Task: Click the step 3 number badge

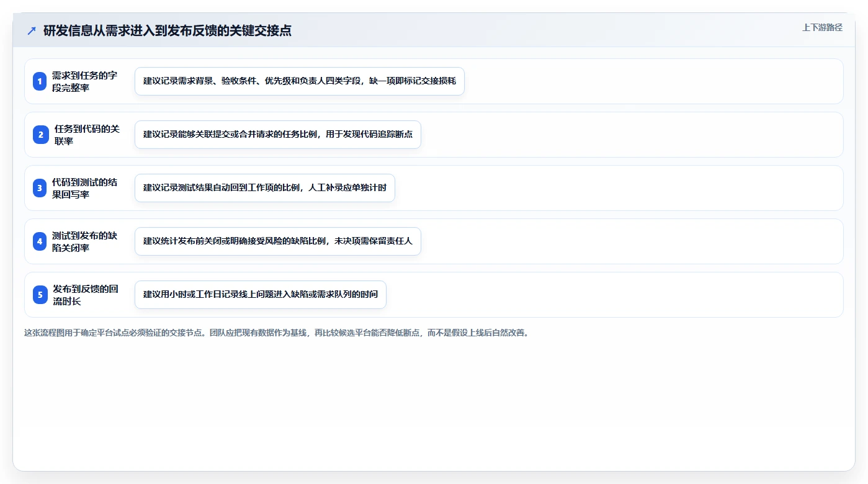Action: tap(40, 188)
